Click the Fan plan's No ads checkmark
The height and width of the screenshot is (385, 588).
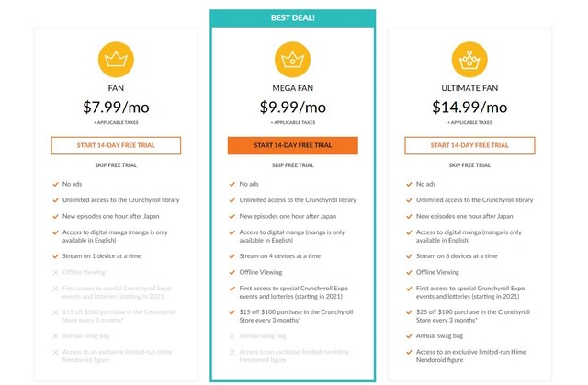click(x=55, y=184)
